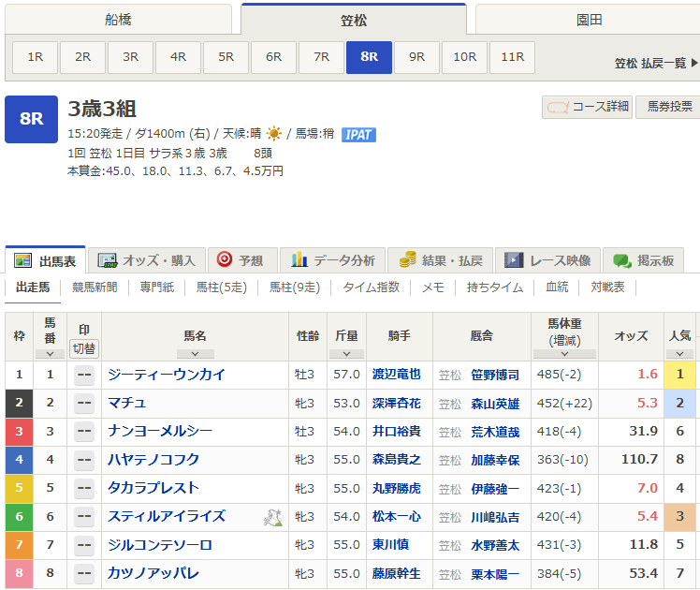Click the coins icon for 結果・払戻
The height and width of the screenshot is (590, 700).
407,259
